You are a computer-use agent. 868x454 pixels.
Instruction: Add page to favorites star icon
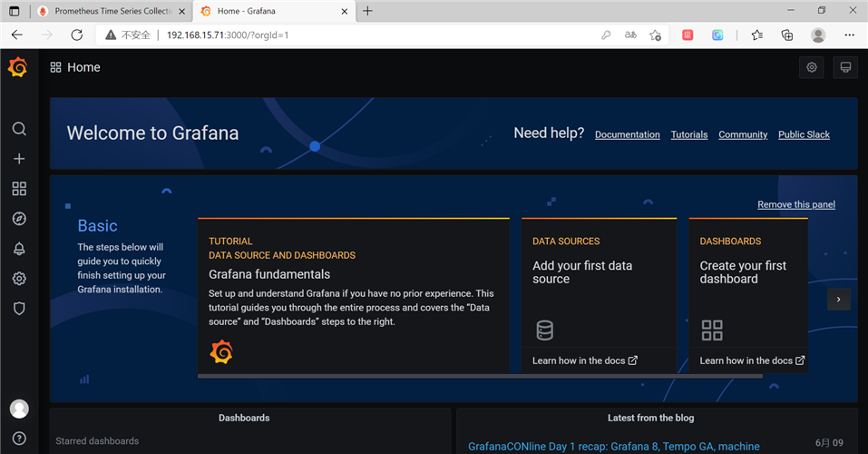[656, 35]
